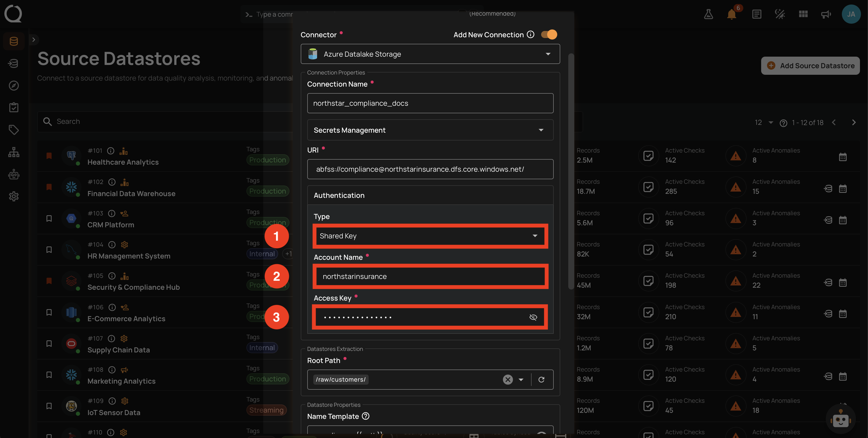Open the JA user avatar menu
This screenshot has width=868, height=438.
(x=851, y=14)
